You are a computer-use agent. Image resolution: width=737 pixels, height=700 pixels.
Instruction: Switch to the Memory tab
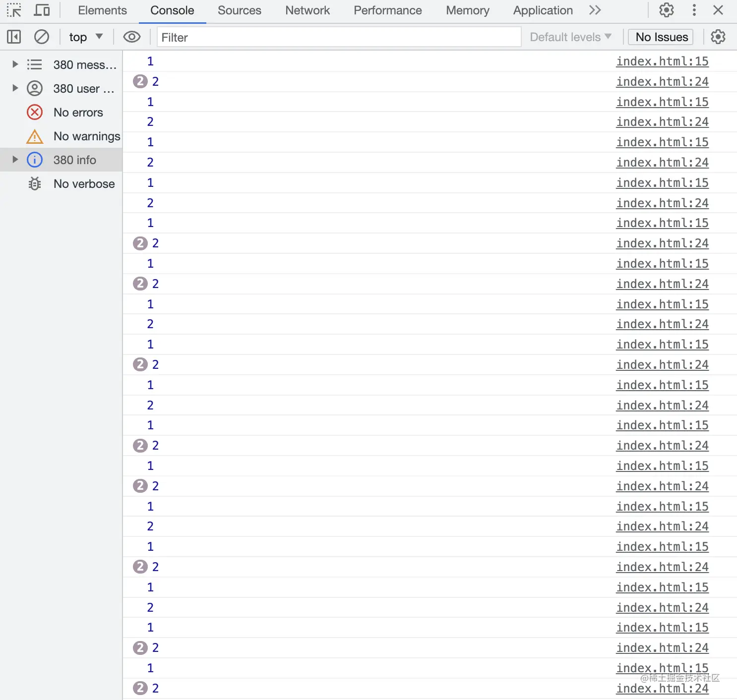(x=467, y=10)
